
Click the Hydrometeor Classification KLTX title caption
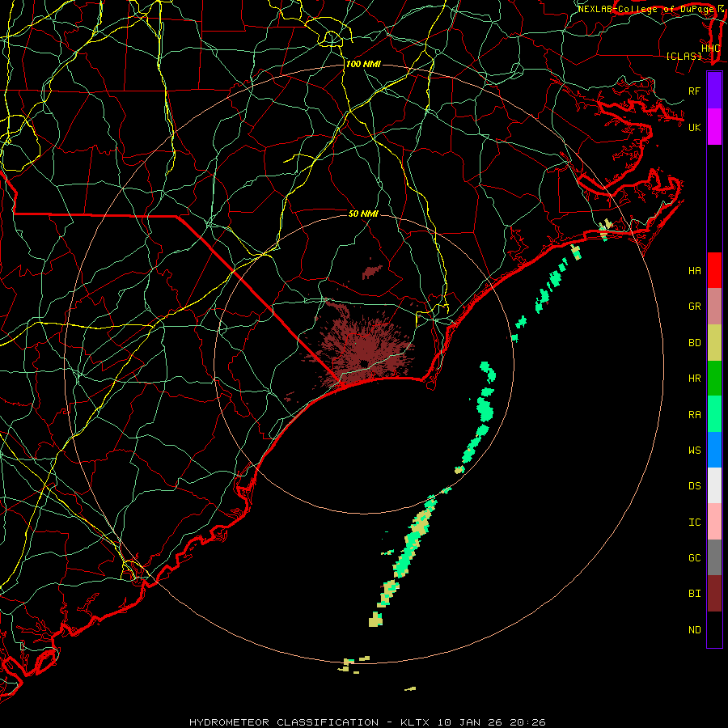(367, 722)
